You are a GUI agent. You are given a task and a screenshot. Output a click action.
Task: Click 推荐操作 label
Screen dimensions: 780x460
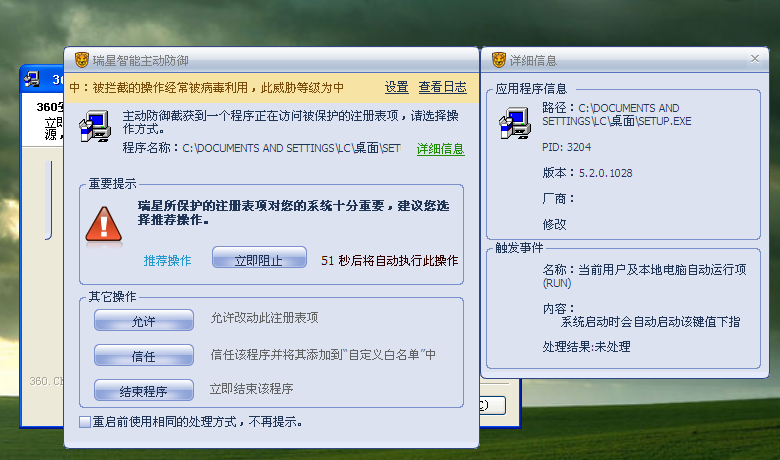(x=167, y=261)
